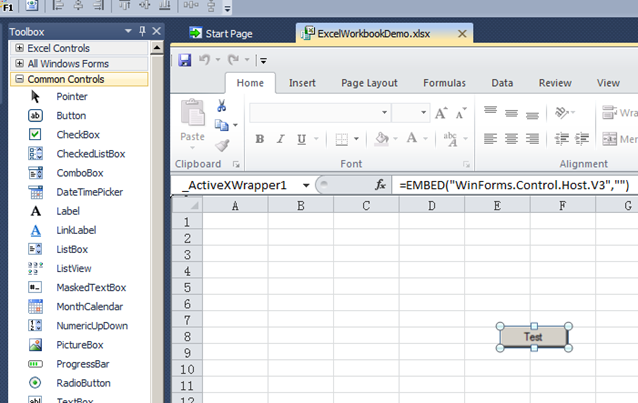Click the Bottom Align icon
This screenshot has width=638, height=403.
point(532,116)
